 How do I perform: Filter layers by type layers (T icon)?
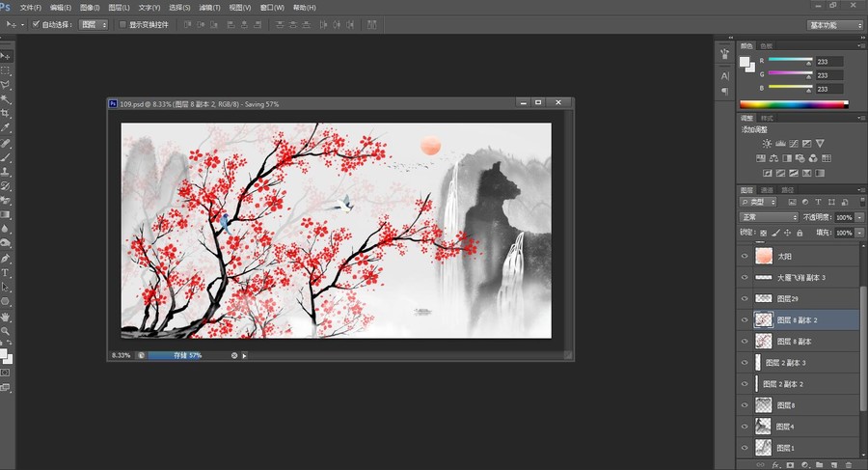(818, 203)
